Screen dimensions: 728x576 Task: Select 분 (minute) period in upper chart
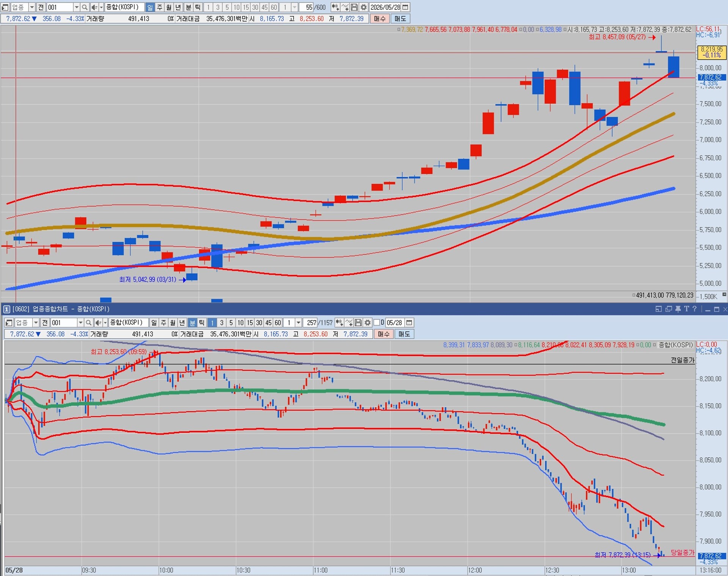click(188, 7)
